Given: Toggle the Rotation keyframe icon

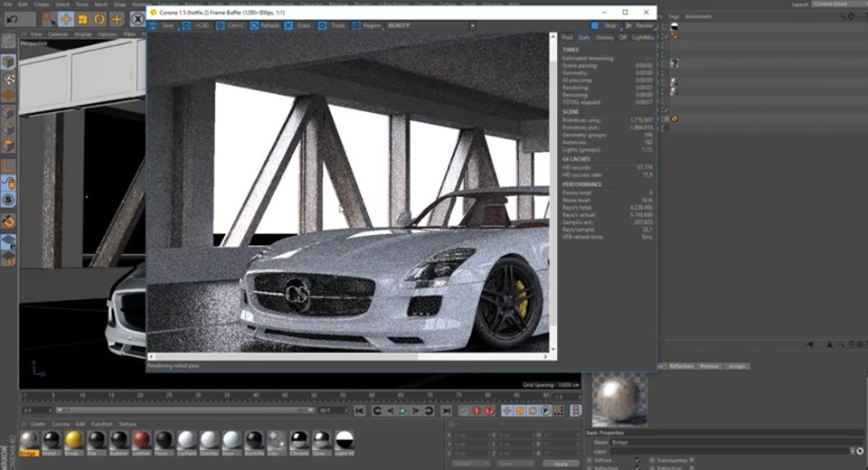Looking at the screenshot, I should click(533, 410).
